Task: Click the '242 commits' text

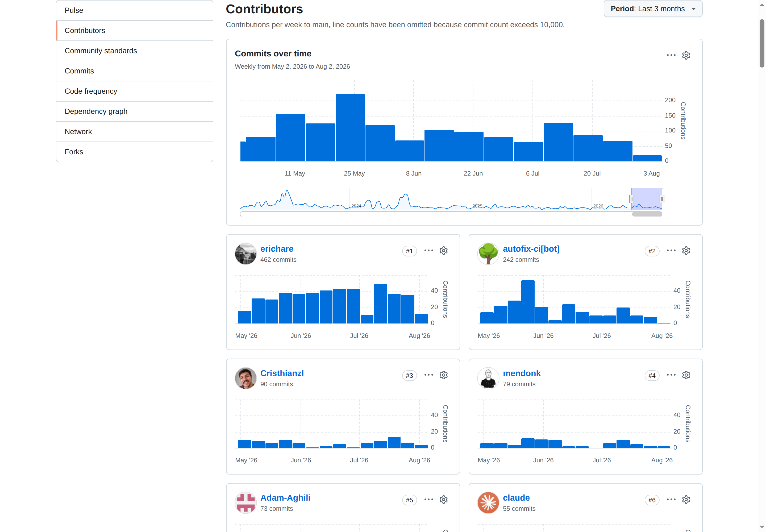Action: click(x=521, y=260)
